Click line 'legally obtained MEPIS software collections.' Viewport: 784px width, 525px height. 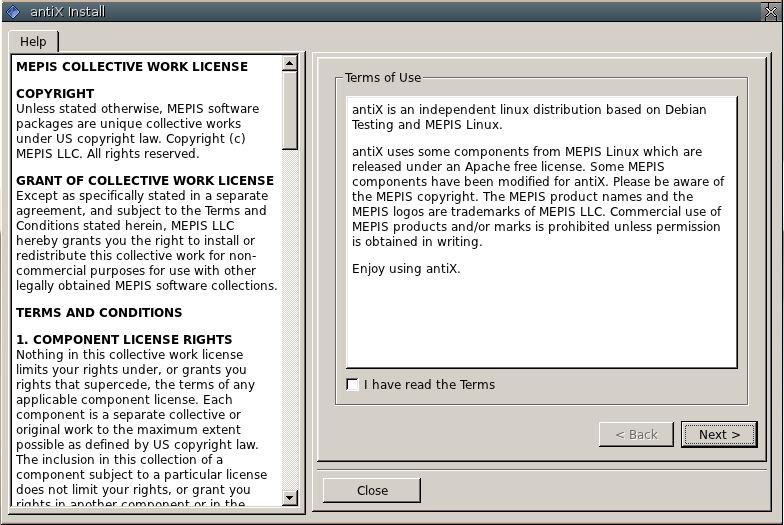146,286
